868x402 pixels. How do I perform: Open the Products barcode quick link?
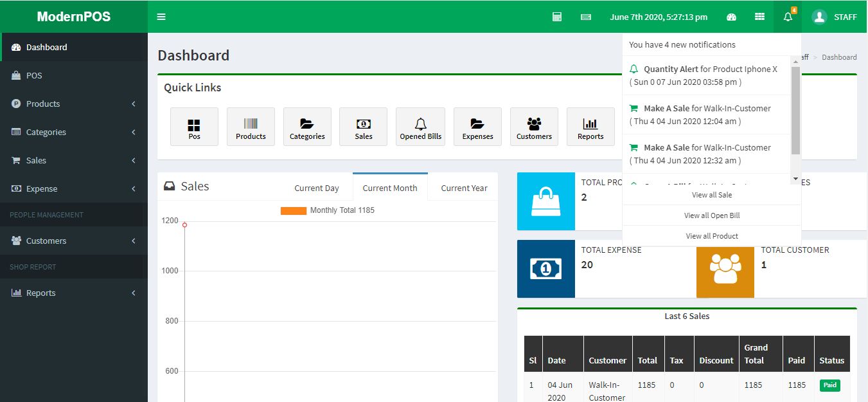[251, 127]
